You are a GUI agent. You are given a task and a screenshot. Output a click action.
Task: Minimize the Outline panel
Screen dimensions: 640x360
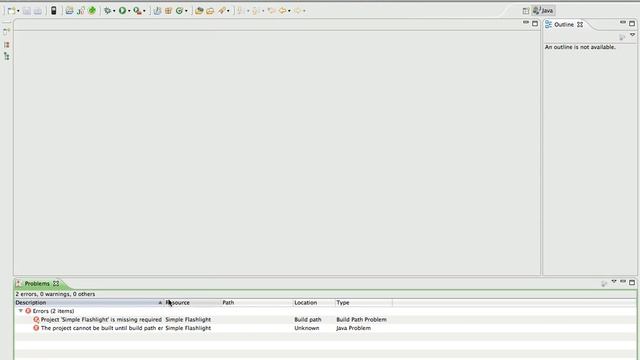pos(623,22)
